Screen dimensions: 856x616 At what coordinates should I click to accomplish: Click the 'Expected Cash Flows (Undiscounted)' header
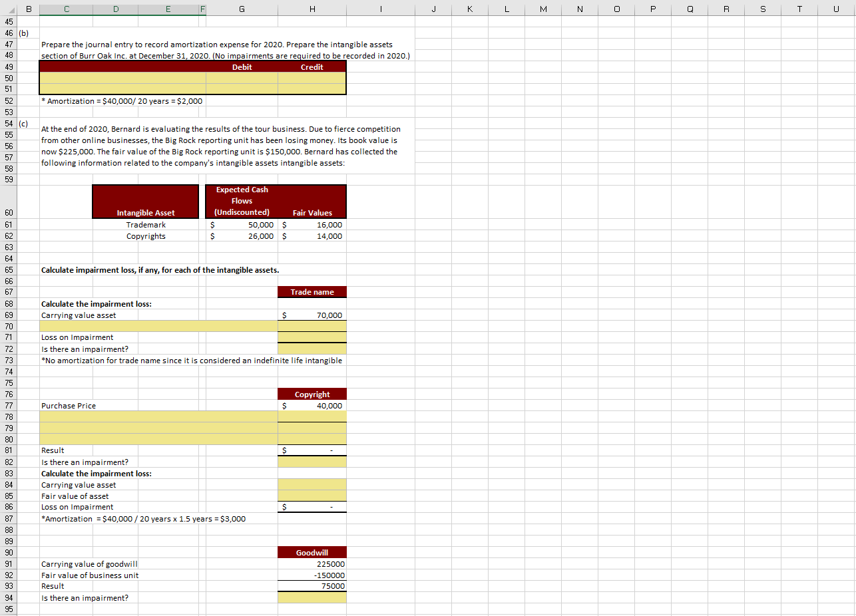point(242,202)
